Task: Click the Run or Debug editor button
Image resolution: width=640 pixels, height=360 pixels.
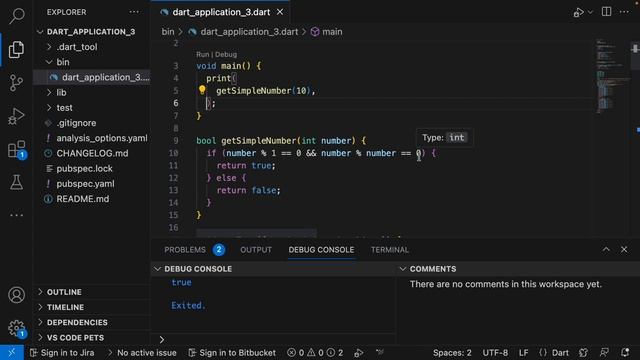Action: tap(578, 12)
